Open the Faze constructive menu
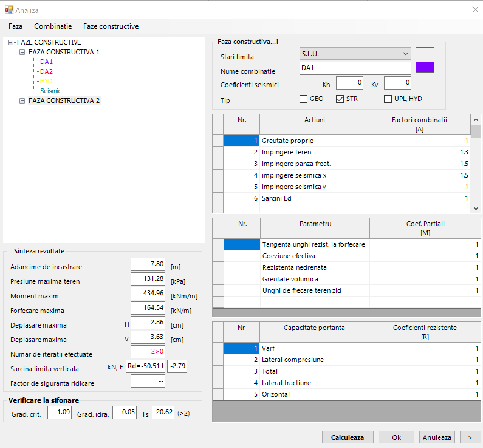This screenshot has width=483, height=448. (111, 26)
